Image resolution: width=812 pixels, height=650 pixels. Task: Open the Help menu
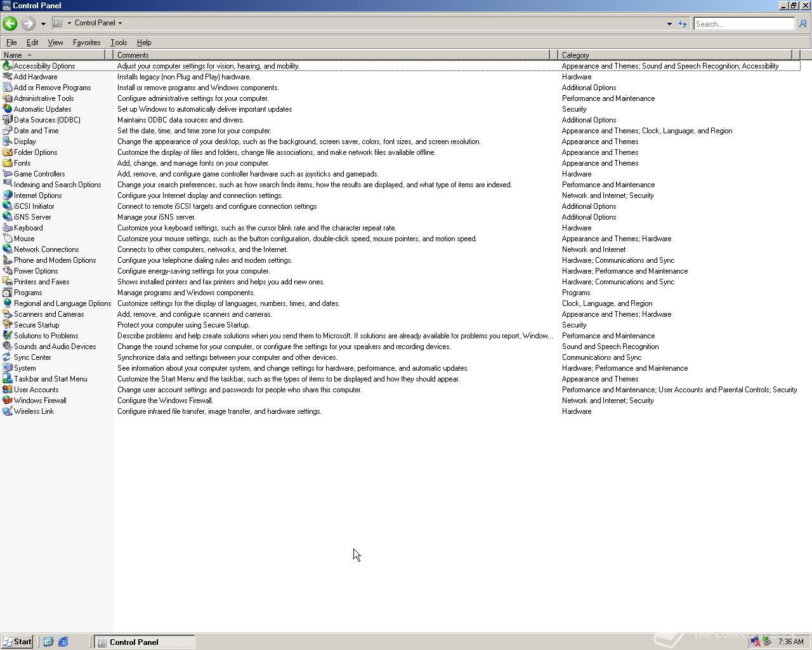click(144, 43)
